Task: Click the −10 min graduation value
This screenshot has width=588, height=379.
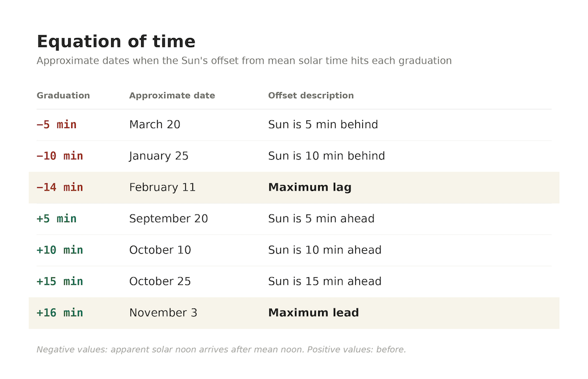Action: point(60,156)
